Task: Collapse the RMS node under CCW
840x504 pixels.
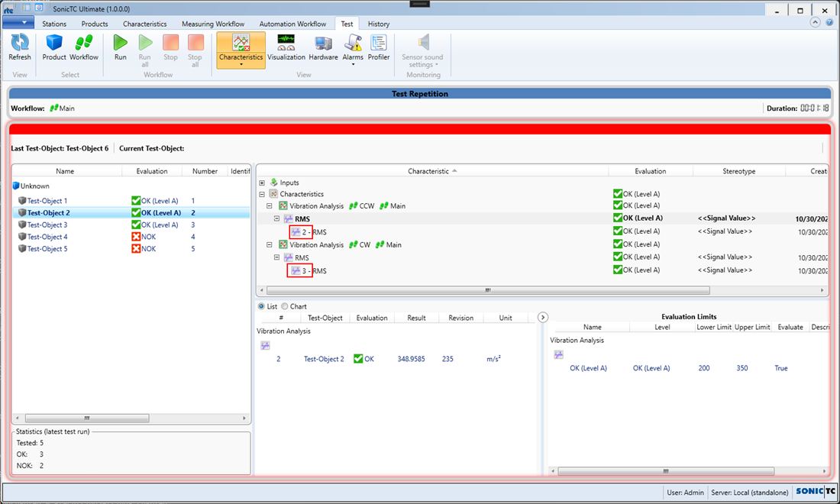Action: coord(277,218)
